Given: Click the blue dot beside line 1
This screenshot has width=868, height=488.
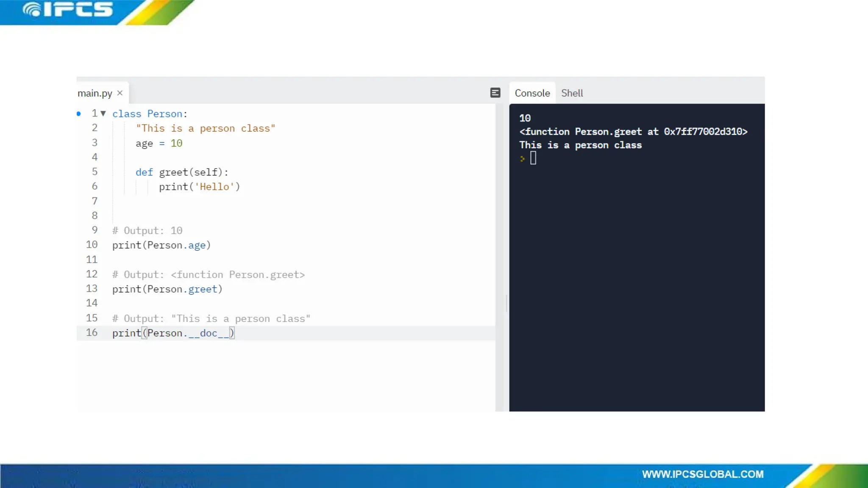Looking at the screenshot, I should pyautogui.click(x=79, y=114).
